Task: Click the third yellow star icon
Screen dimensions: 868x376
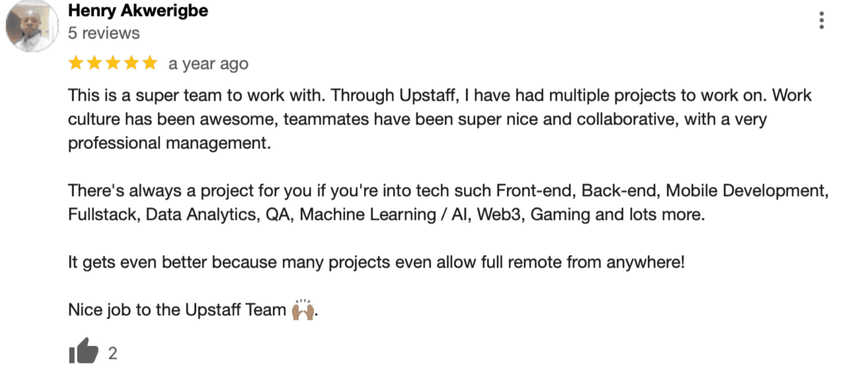Action: (x=113, y=63)
